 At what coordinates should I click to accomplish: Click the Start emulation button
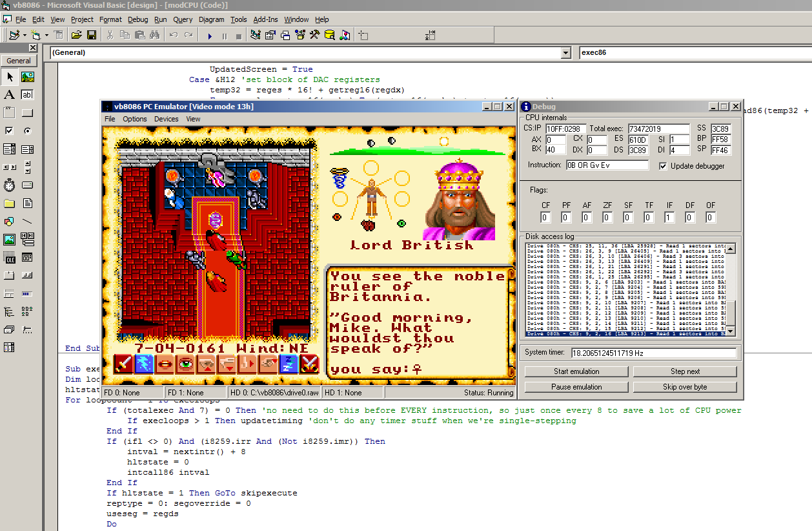tap(576, 371)
